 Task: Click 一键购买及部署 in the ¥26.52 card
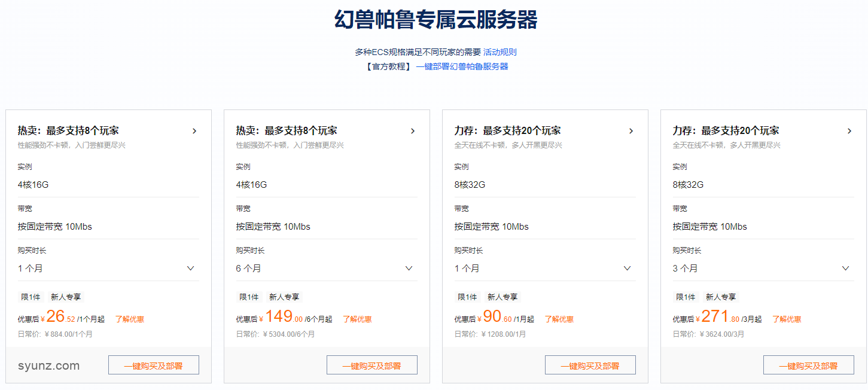(x=154, y=365)
